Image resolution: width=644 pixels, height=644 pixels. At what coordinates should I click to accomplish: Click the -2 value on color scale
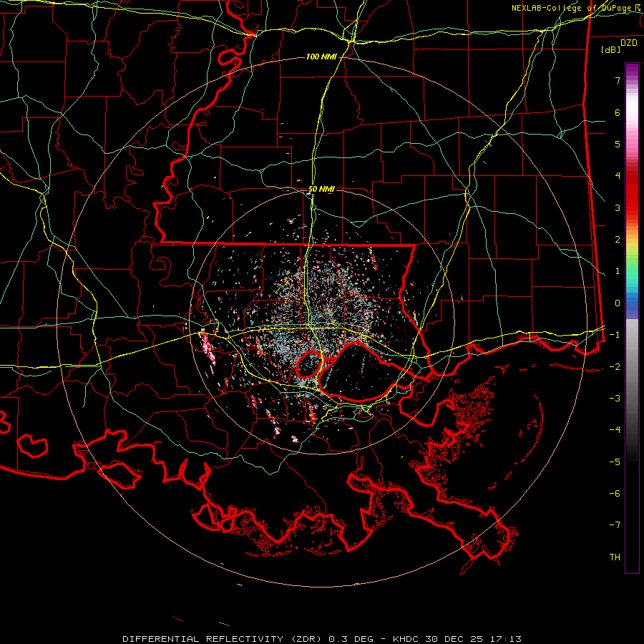point(615,367)
